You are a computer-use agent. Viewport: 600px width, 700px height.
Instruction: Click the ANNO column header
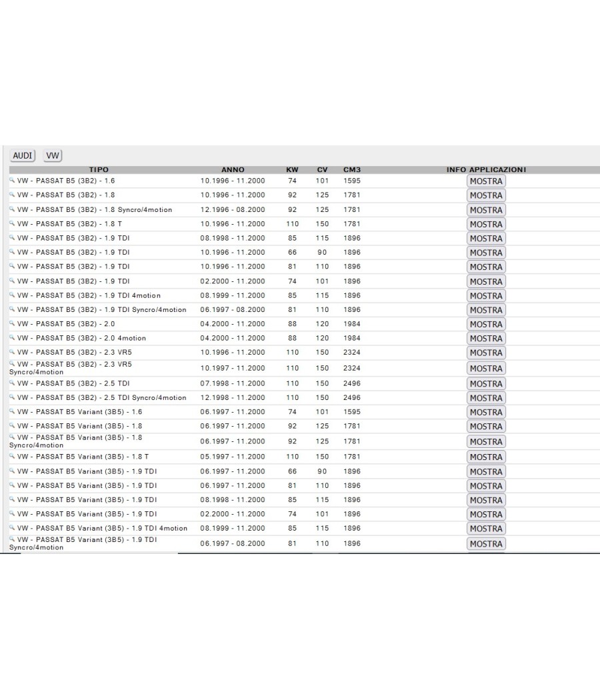233,169
